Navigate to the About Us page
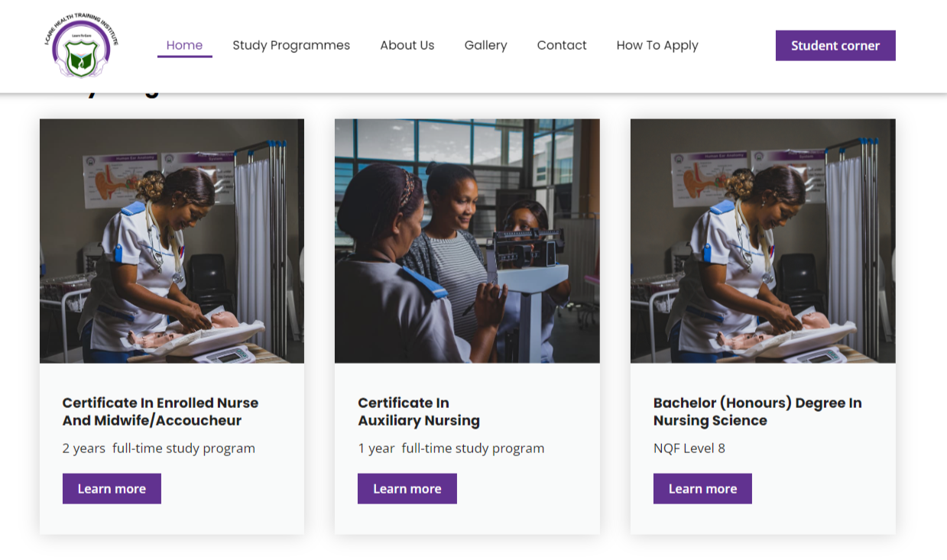Image resolution: width=947 pixels, height=560 pixels. pos(407,45)
